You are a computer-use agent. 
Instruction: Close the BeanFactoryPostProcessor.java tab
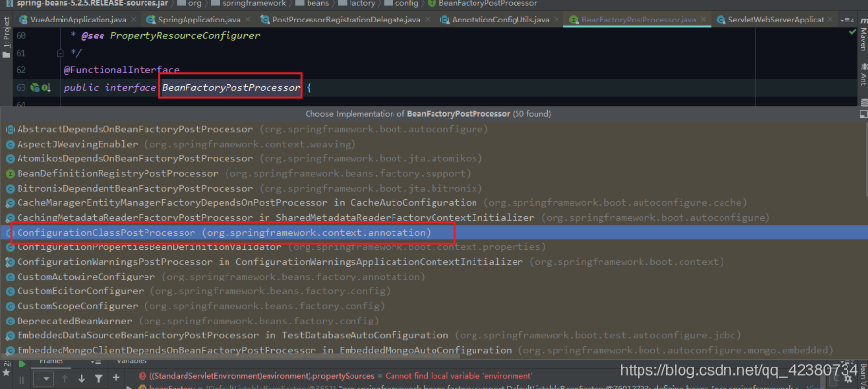(x=704, y=20)
